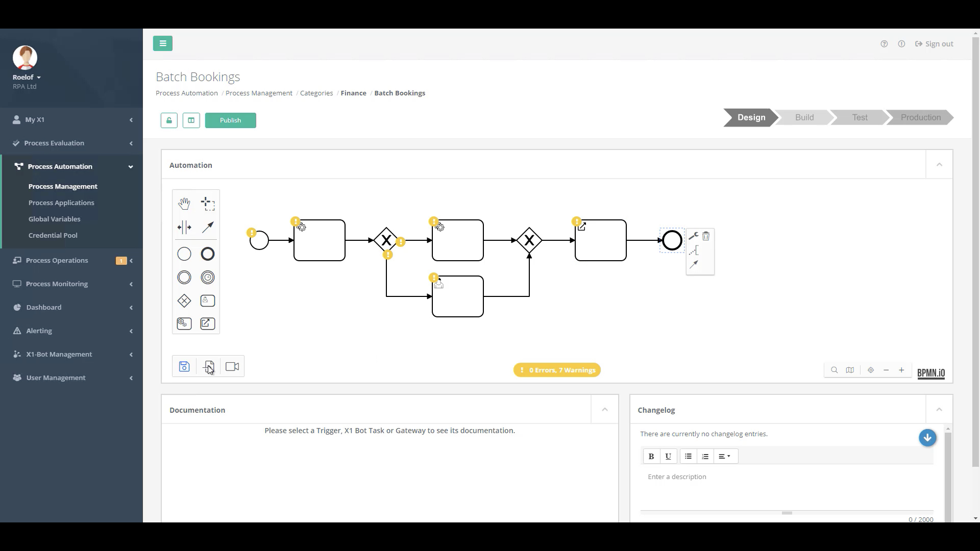Toggle the sidebar hamburger menu button

[x=163, y=43]
